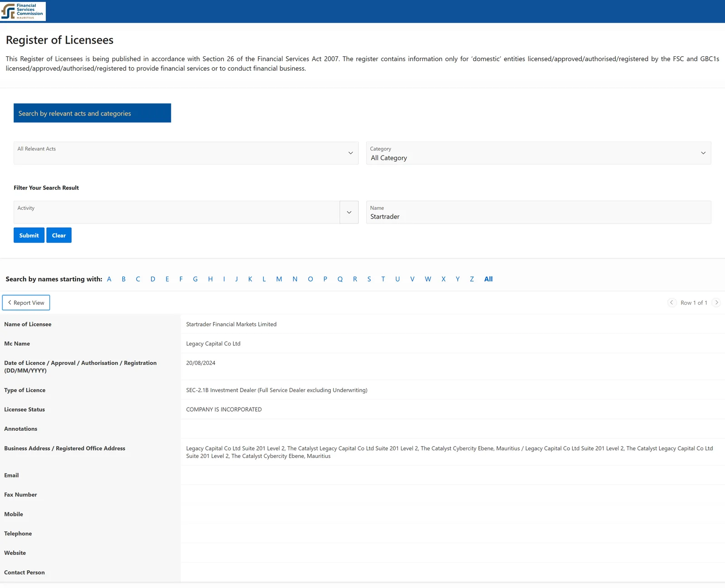Screen dimensions: 725x588
Task: Filter names starting with F
Action: pyautogui.click(x=181, y=279)
